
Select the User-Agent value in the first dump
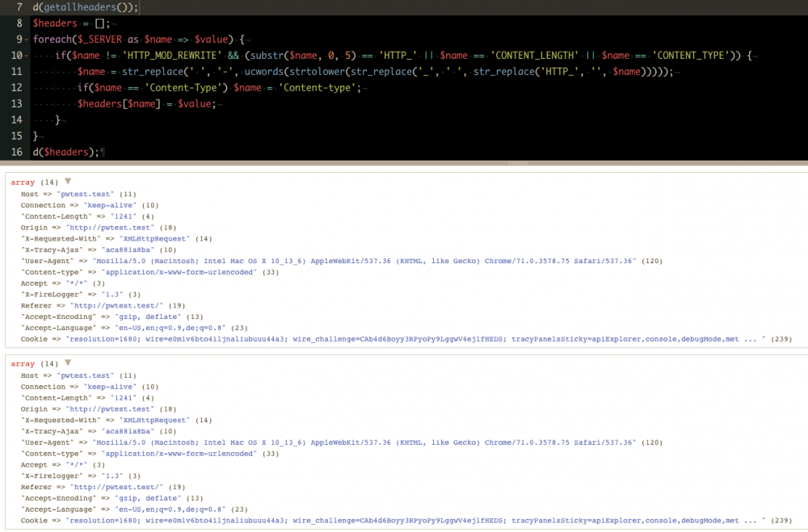pos(365,262)
